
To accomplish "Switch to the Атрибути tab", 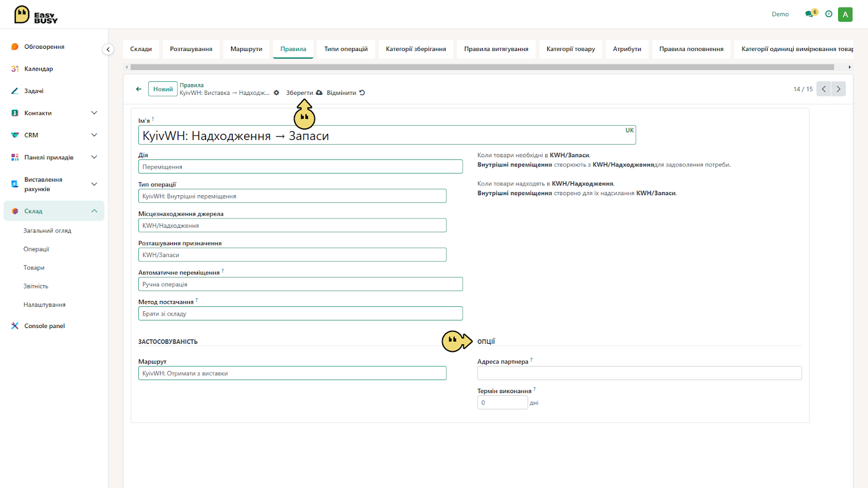I will (x=627, y=49).
